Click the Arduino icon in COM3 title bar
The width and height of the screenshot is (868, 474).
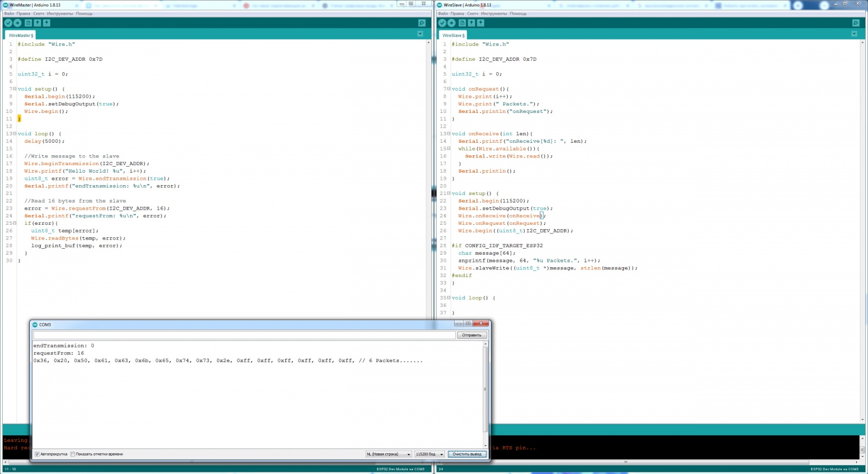pos(35,325)
